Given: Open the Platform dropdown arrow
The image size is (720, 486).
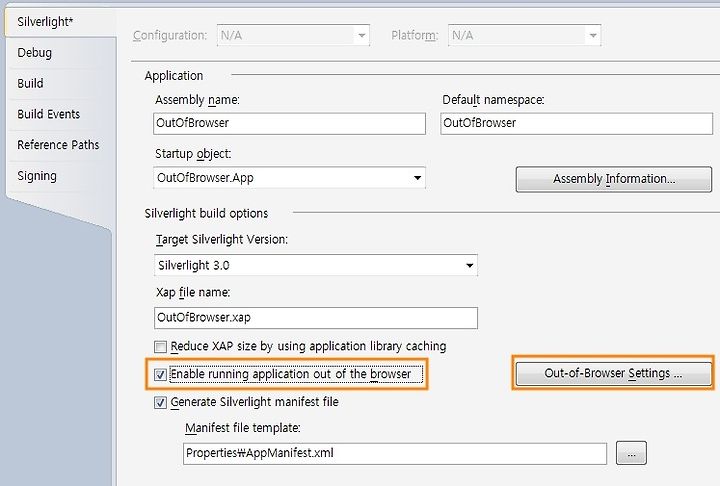Looking at the screenshot, I should coord(593,35).
